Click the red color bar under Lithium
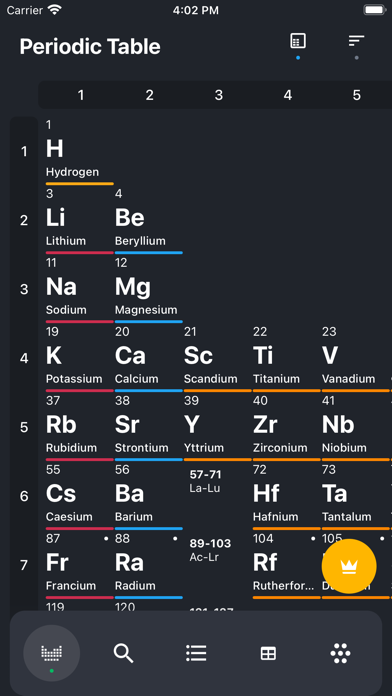Viewport: 392px width, 696px height. (79, 253)
